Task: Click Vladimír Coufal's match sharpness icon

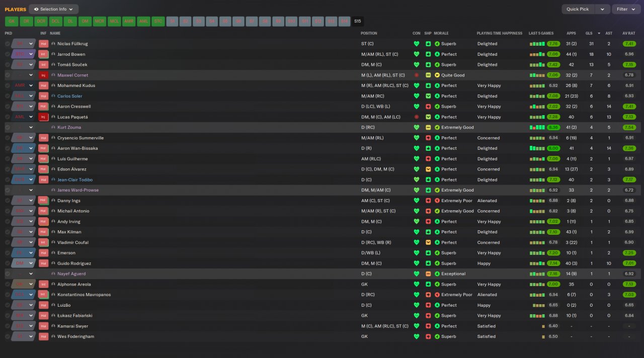Action: pyautogui.click(x=428, y=242)
